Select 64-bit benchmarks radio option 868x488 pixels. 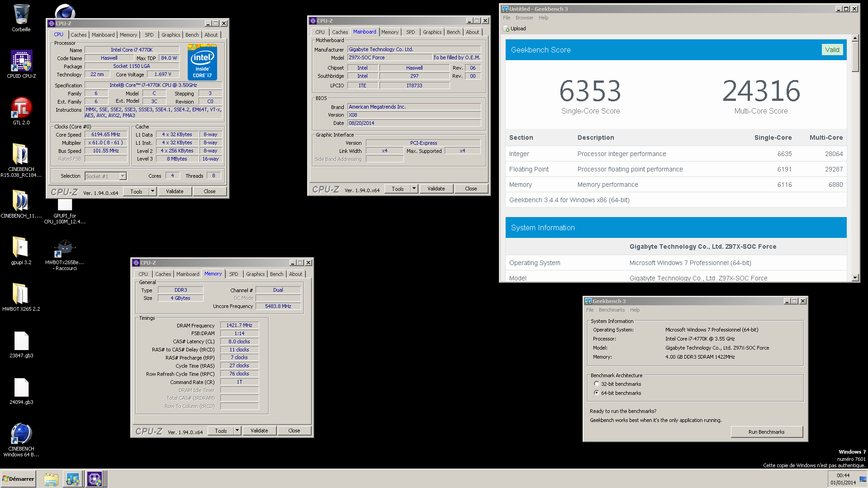click(596, 393)
